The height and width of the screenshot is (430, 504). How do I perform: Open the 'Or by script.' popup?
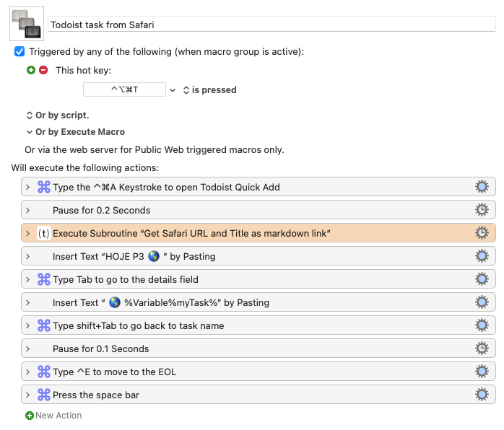click(58, 115)
